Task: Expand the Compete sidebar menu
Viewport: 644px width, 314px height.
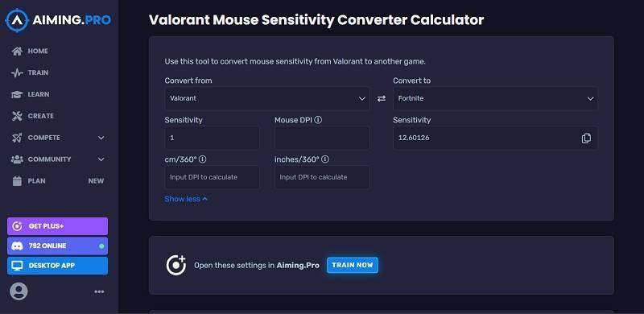Action: (x=58, y=138)
